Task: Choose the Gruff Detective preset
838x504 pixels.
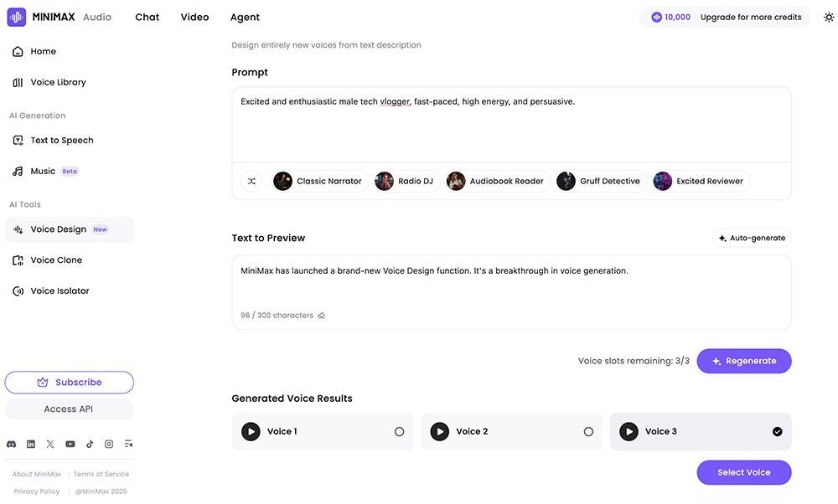Action: click(601, 181)
